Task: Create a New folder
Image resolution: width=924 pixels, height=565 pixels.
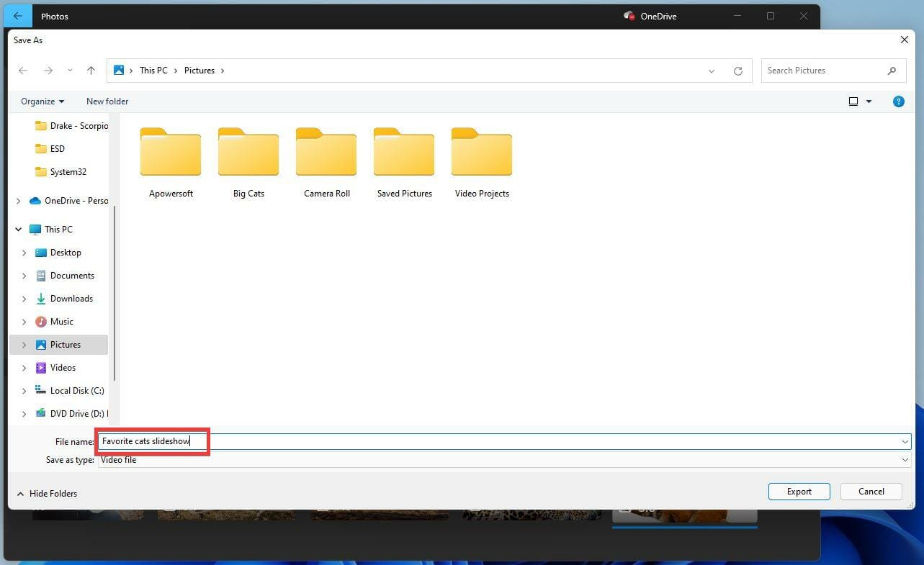Action: pyautogui.click(x=107, y=101)
